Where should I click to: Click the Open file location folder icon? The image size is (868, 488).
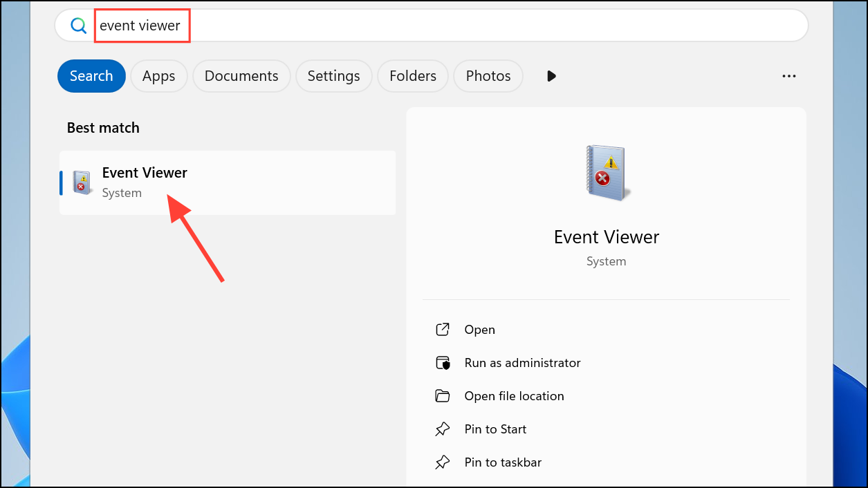tap(443, 396)
